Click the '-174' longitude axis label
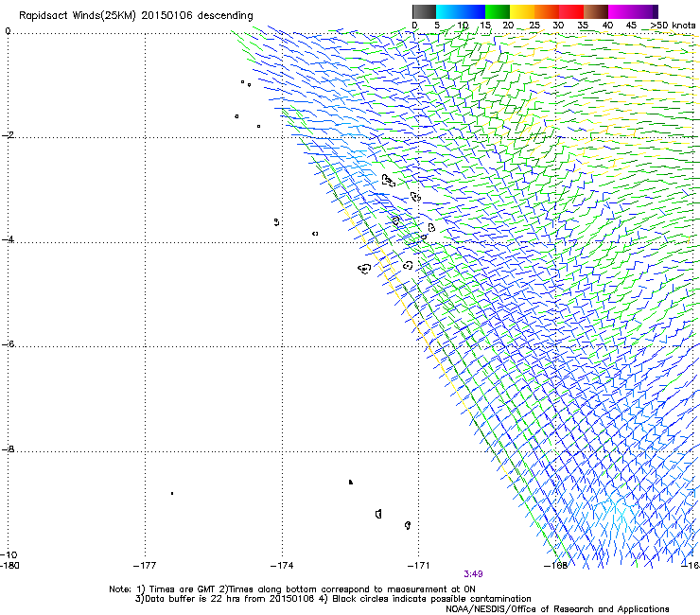The image size is (700, 615). coord(282,566)
